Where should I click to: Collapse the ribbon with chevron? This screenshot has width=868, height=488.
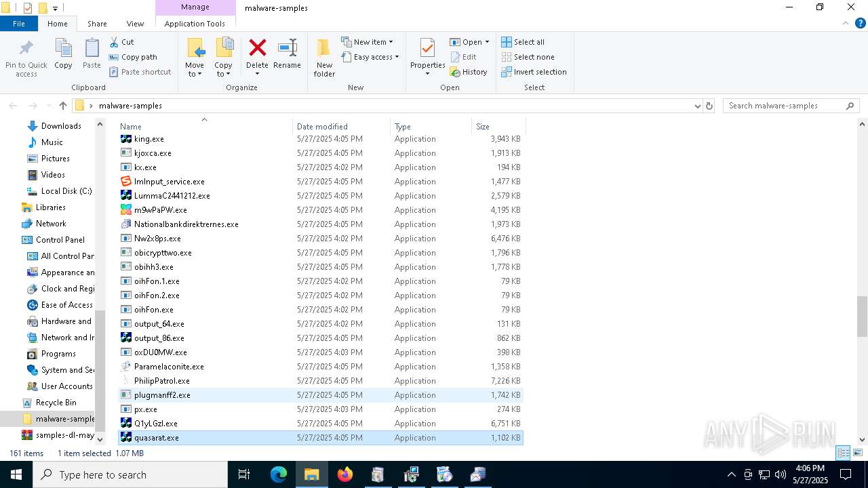click(x=845, y=23)
